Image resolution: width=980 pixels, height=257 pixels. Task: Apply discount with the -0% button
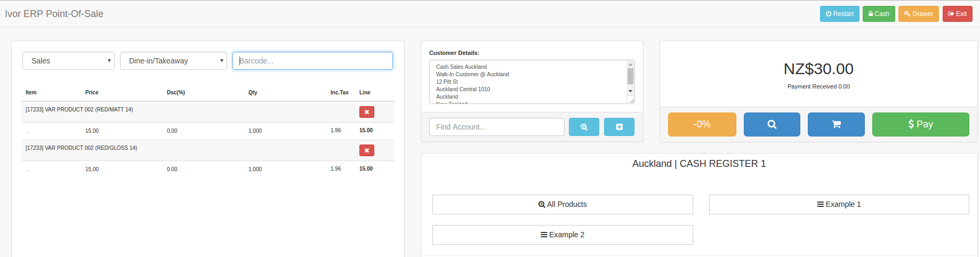coord(702,124)
